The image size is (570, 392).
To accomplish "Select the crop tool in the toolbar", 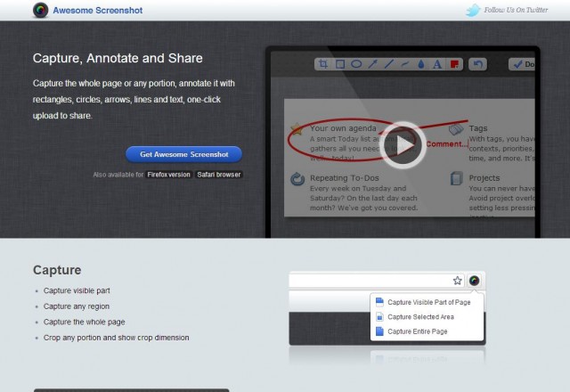I will (x=323, y=64).
